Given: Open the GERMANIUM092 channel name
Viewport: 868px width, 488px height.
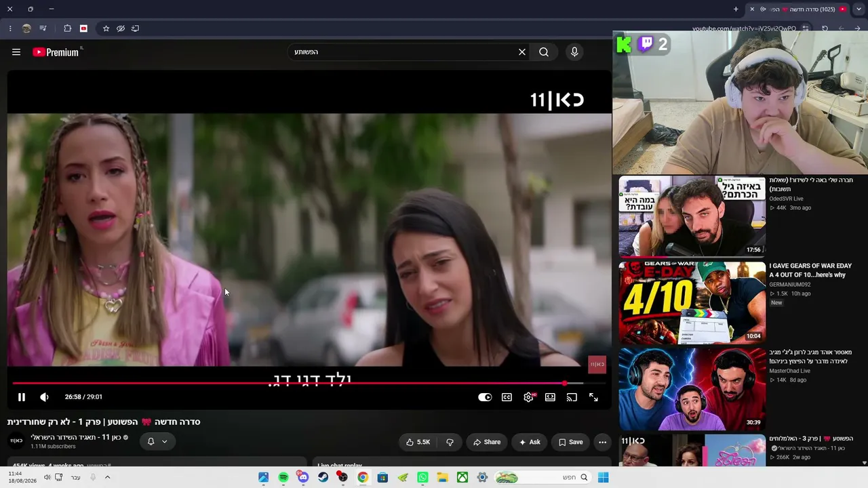Looking at the screenshot, I should pyautogui.click(x=790, y=285).
